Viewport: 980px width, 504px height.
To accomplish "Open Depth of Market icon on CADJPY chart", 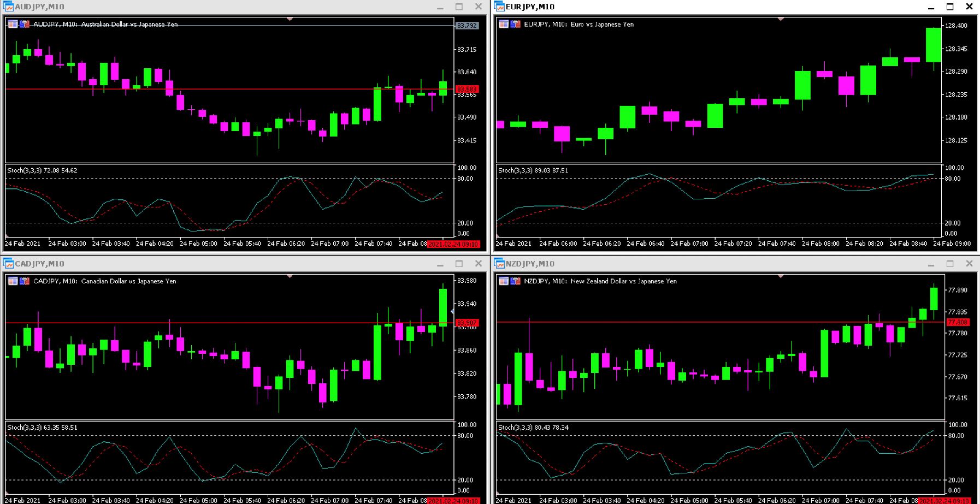I will click(x=13, y=281).
